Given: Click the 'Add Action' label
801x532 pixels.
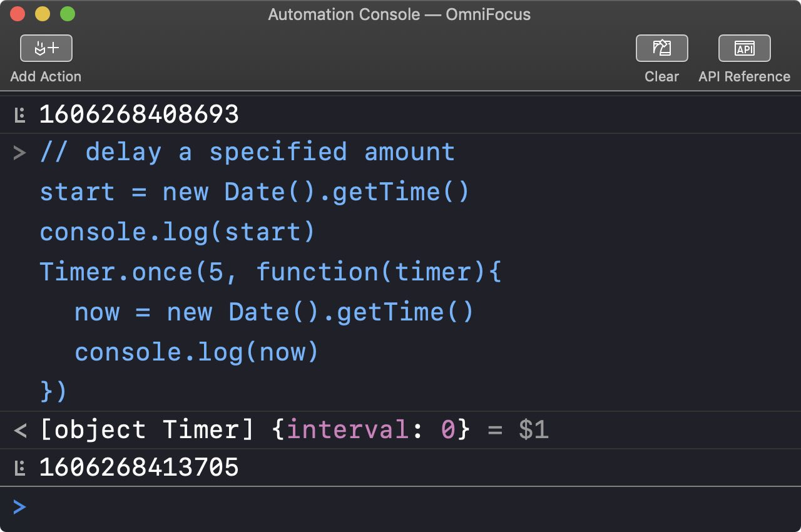Looking at the screenshot, I should click(46, 76).
